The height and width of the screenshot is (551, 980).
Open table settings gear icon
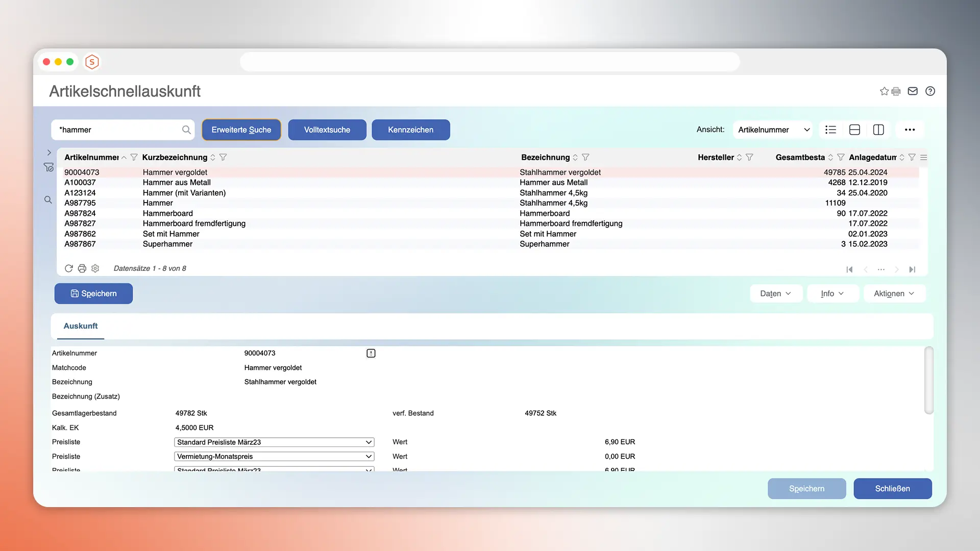coord(95,268)
